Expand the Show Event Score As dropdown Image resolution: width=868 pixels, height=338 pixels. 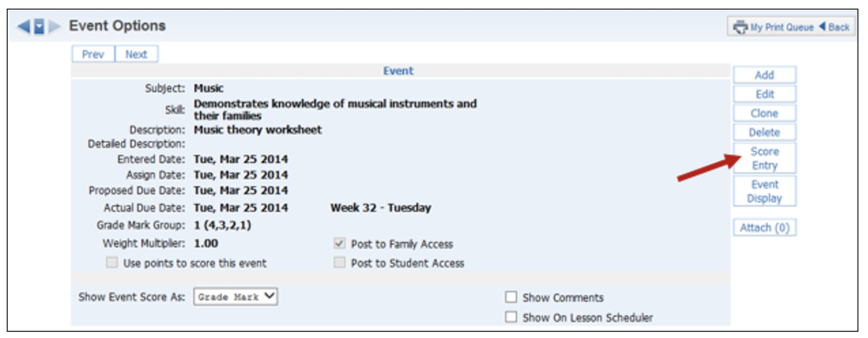coord(235,297)
